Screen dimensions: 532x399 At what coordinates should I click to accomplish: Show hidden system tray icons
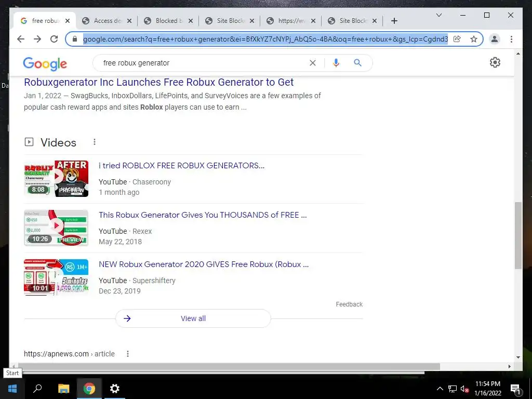click(440, 389)
